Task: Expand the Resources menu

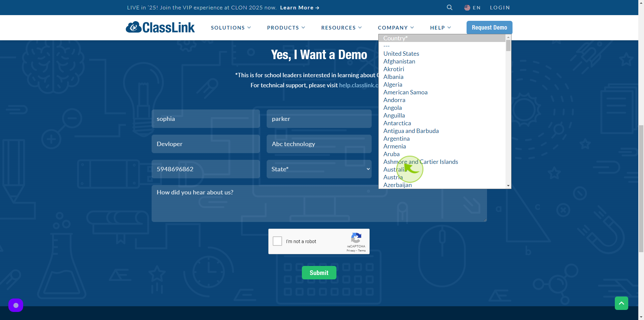Action: coord(341,28)
